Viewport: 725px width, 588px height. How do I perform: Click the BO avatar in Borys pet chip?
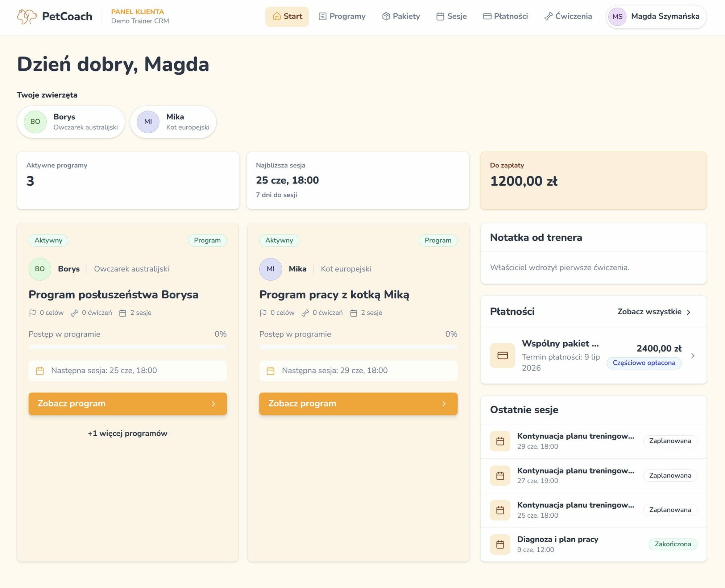(35, 122)
